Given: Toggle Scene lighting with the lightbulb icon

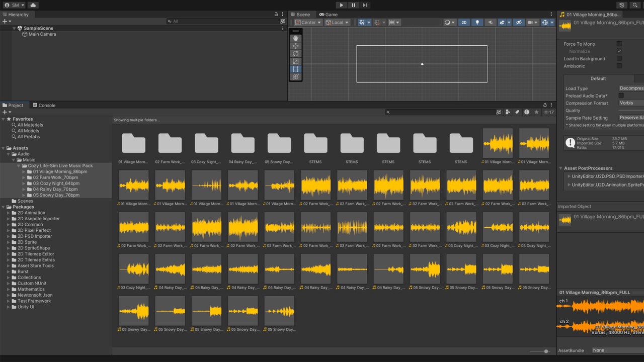Looking at the screenshot, I should (477, 22).
